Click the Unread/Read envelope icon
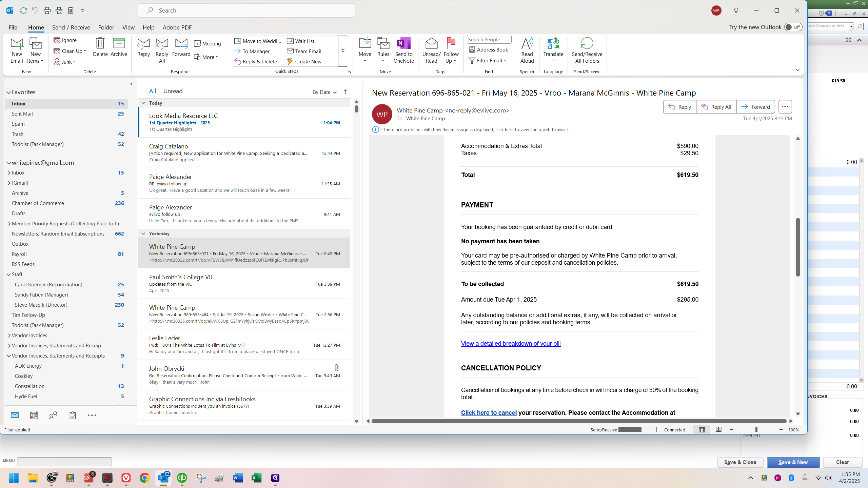The image size is (868, 488). [431, 43]
